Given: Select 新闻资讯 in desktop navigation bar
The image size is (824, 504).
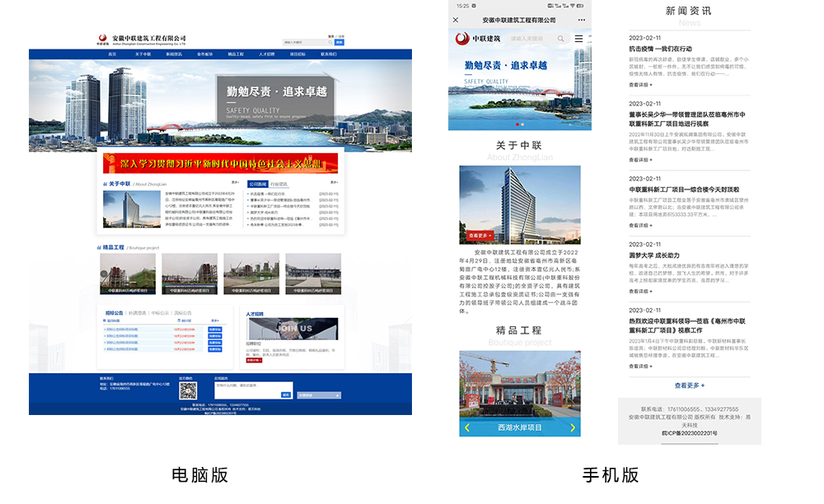Looking at the screenshot, I should [x=174, y=54].
